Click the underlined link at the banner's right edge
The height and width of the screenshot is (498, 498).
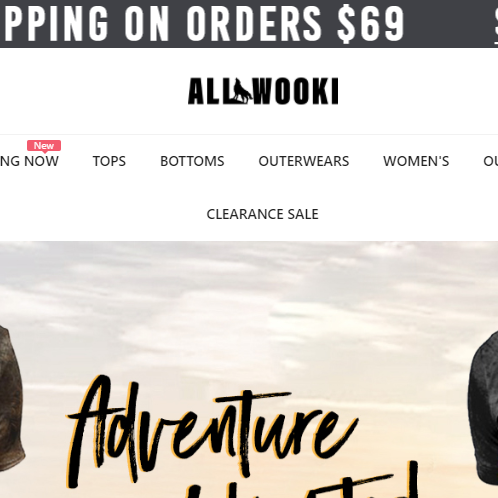pos(496,25)
